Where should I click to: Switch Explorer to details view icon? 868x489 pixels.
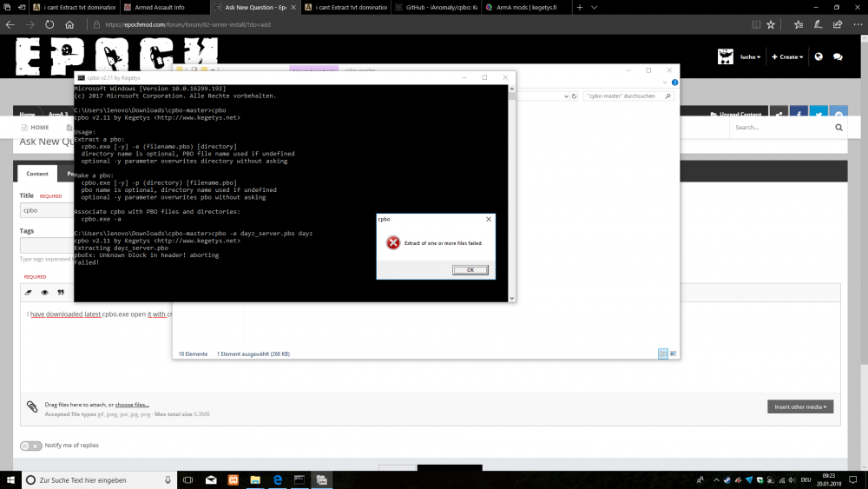click(662, 354)
